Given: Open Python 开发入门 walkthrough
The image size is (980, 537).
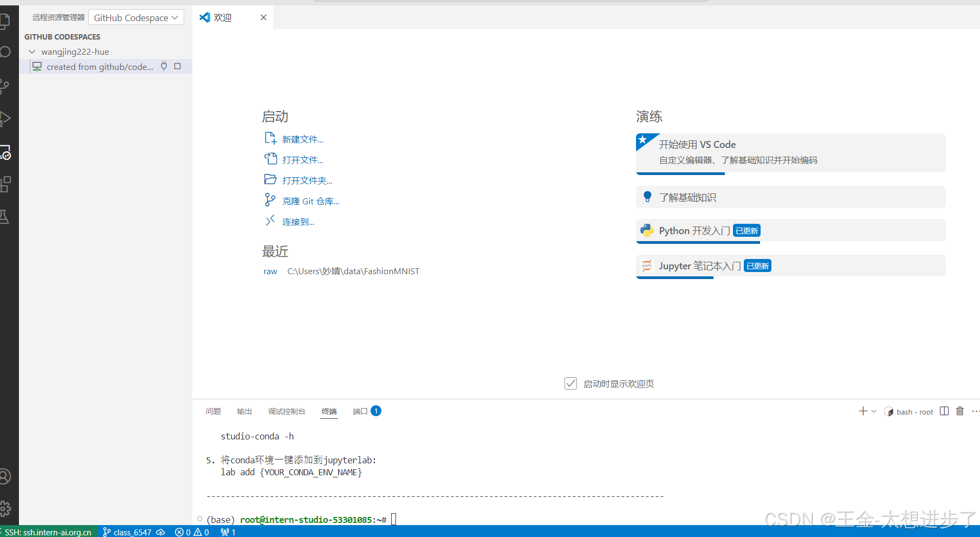Looking at the screenshot, I should pos(791,230).
